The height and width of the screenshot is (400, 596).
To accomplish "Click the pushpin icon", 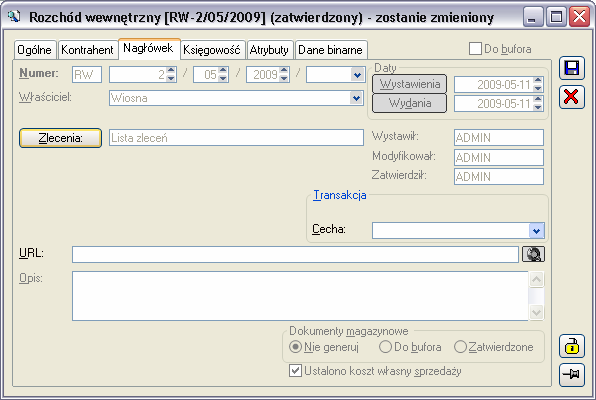I will [572, 375].
